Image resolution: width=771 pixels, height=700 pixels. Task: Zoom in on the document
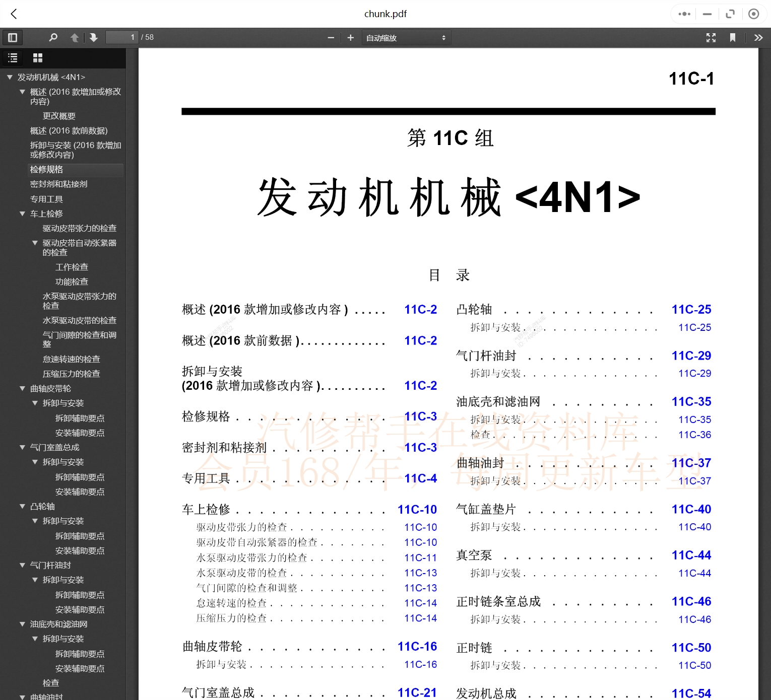pyautogui.click(x=351, y=37)
